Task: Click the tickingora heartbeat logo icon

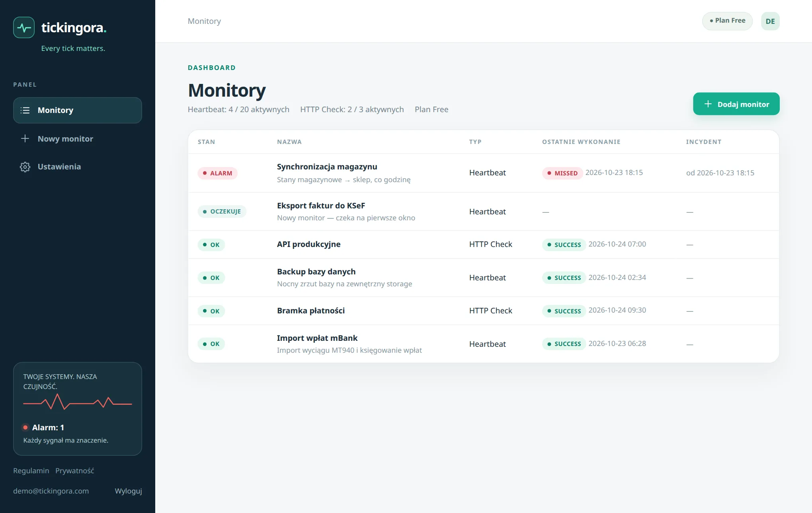Action: [24, 27]
